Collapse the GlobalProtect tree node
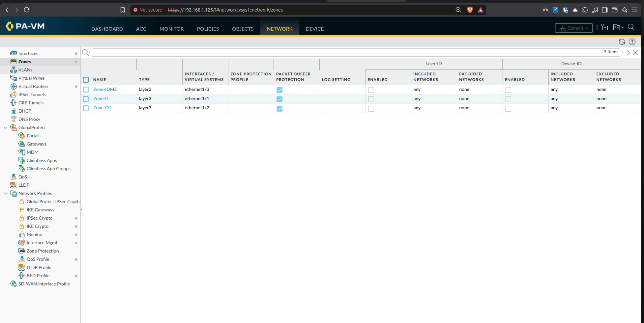644x323 pixels. (x=6, y=127)
